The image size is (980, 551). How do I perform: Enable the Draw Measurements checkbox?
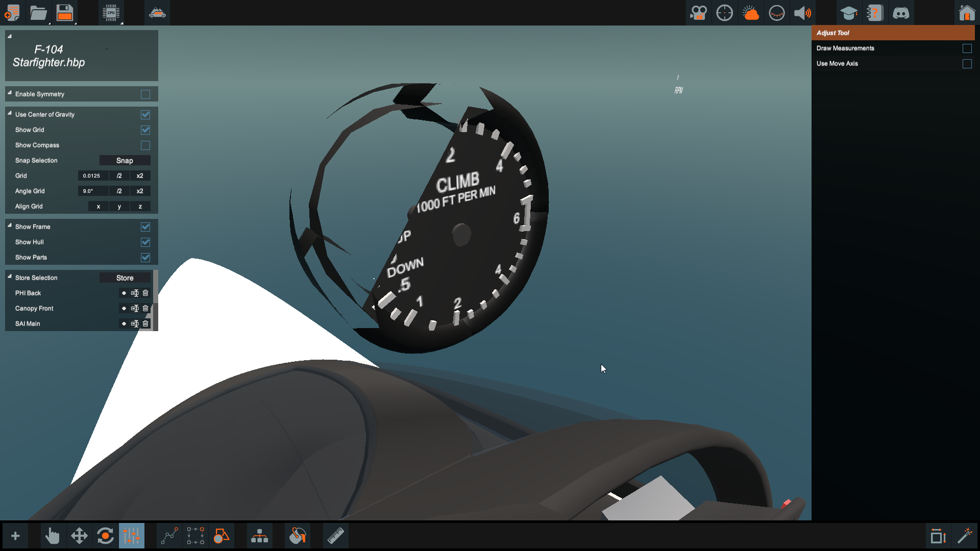(967, 48)
